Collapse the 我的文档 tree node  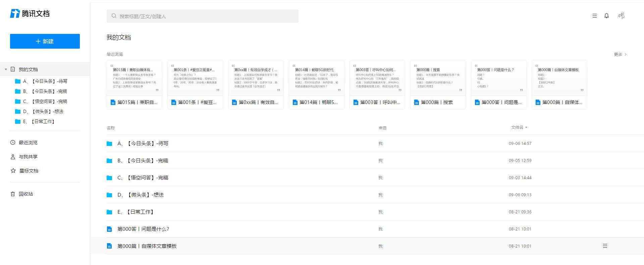6,69
